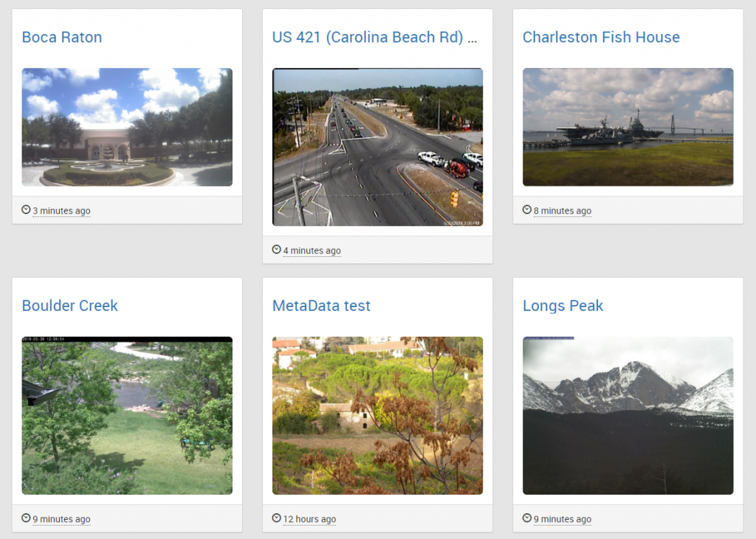Image resolution: width=756 pixels, height=539 pixels.
Task: Select the Carolina Beach Rd traffic camera image
Action: pos(377,147)
